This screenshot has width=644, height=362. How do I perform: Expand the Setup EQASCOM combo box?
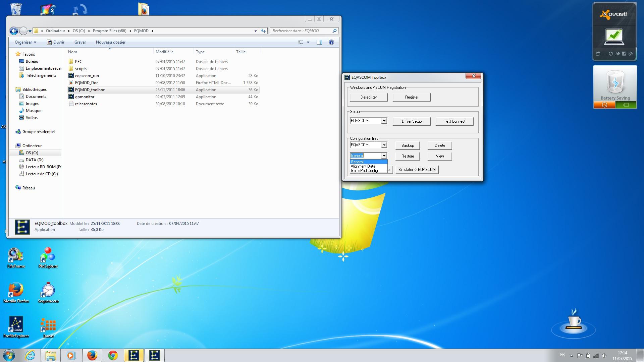pos(384,121)
